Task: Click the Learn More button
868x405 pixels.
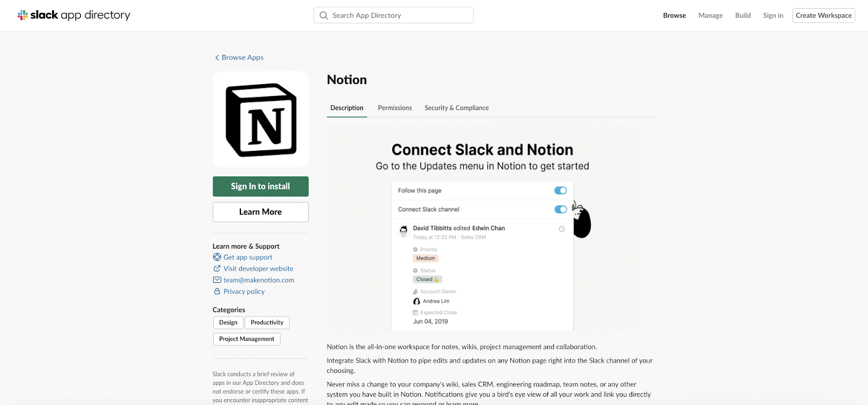Action: point(260,212)
